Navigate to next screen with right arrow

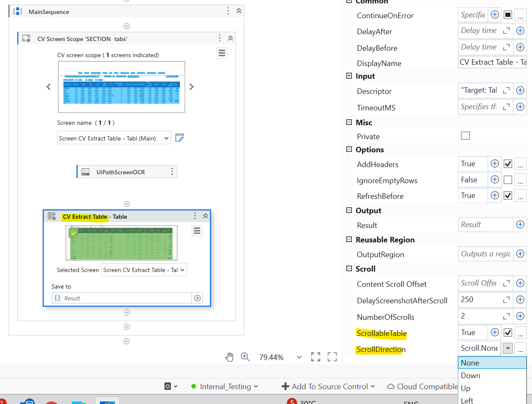click(191, 86)
